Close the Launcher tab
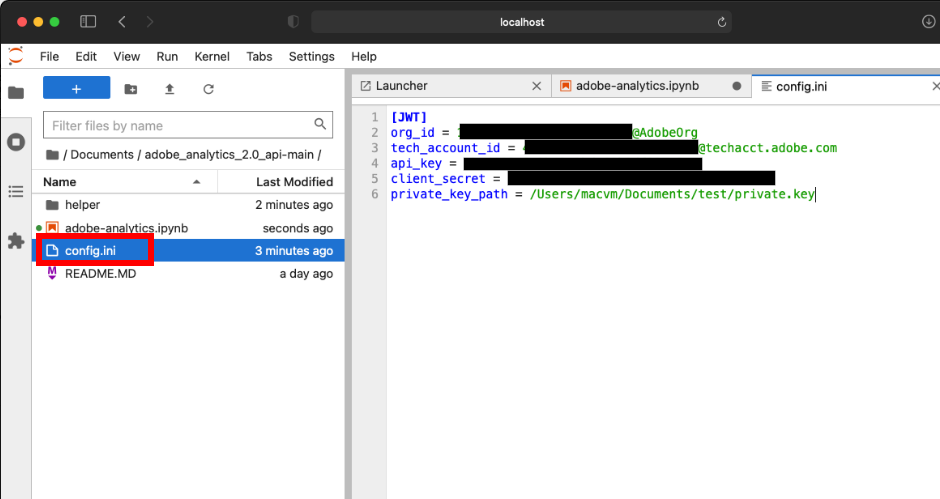The image size is (940, 499). coord(537,86)
